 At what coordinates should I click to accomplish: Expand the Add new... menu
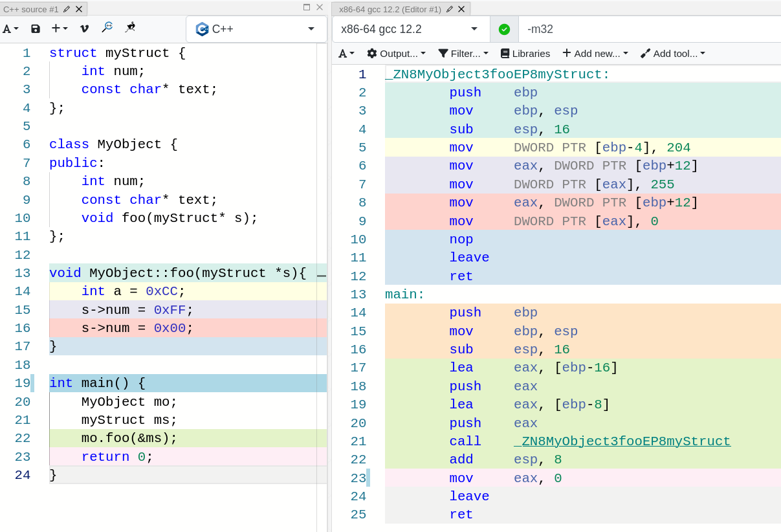[595, 54]
